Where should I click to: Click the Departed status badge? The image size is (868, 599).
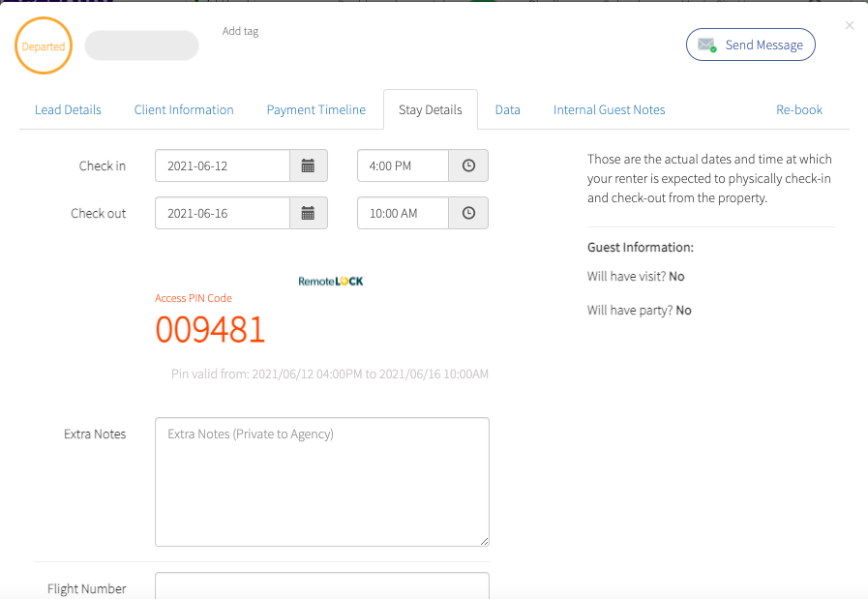(43, 45)
